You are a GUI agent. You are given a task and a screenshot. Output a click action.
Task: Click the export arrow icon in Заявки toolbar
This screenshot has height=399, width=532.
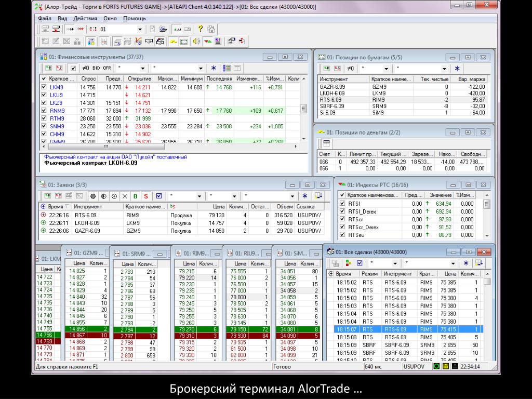coord(318,196)
